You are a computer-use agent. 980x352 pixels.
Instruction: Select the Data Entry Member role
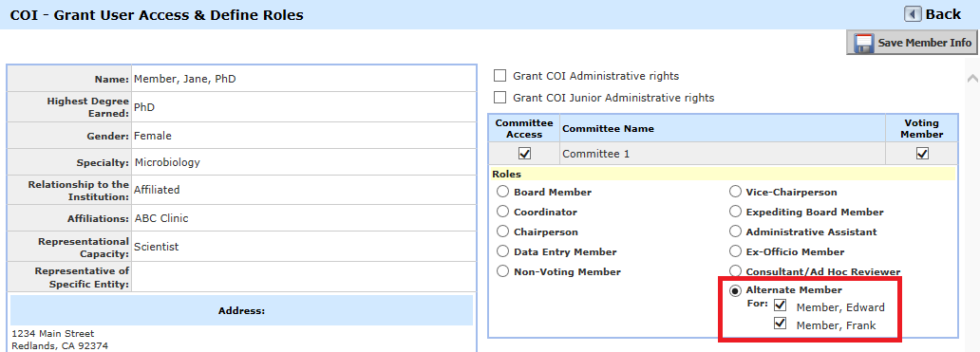[x=502, y=251]
